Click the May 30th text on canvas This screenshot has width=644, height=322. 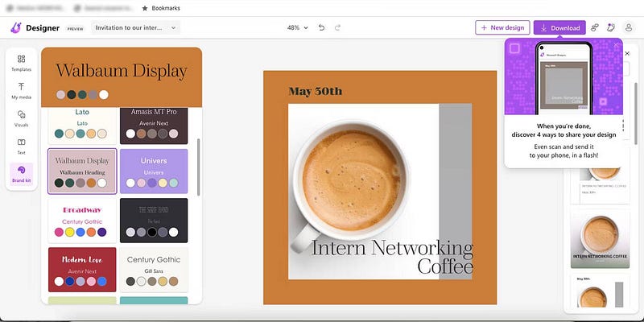(315, 91)
